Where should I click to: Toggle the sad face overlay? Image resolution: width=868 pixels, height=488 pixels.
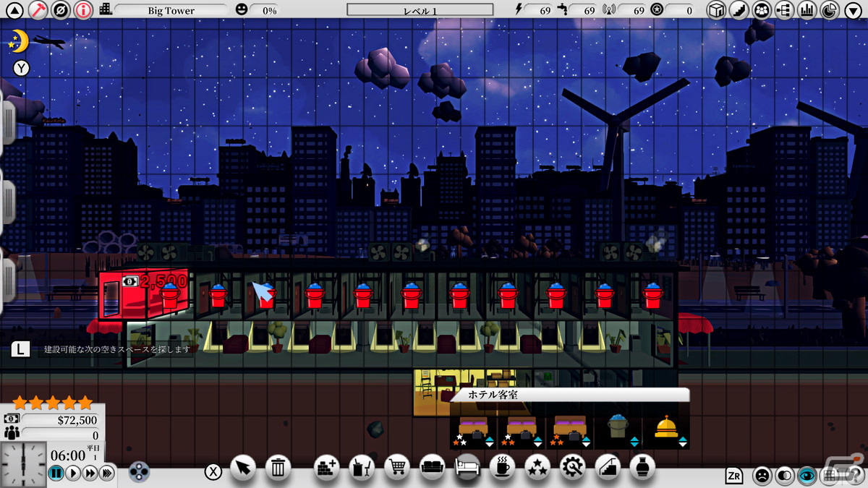[762, 475]
